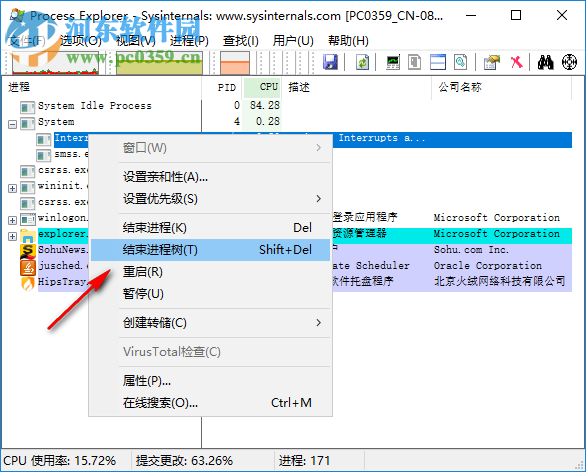Click the commit history mini graph
This screenshot has width=586, height=472.
click(160, 62)
